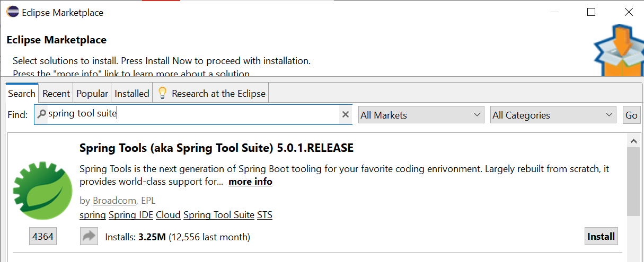This screenshot has width=644, height=262.
Task: Open the All Markets dropdown
Action: 421,115
